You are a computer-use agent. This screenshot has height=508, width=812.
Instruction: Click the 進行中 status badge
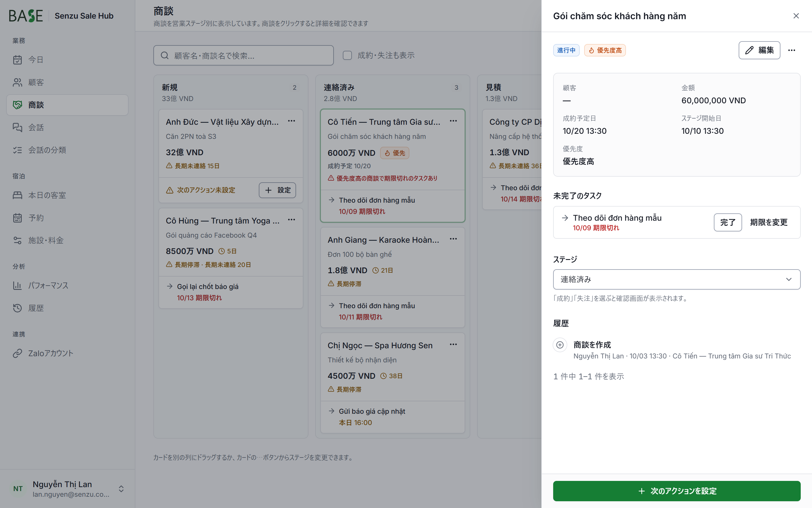[x=566, y=50]
